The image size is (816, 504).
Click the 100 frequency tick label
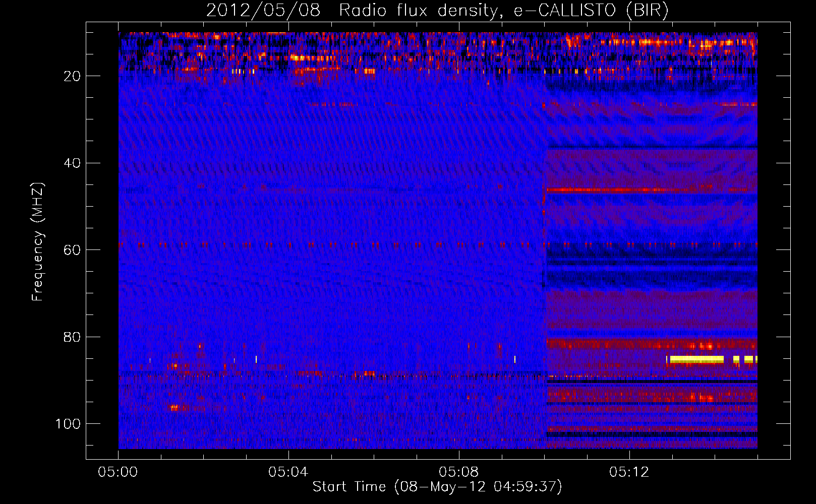(68, 424)
